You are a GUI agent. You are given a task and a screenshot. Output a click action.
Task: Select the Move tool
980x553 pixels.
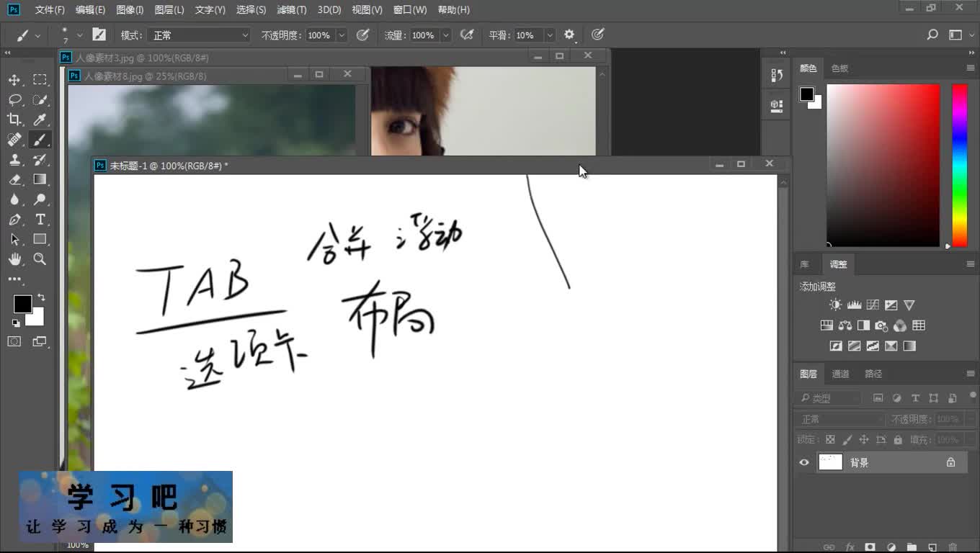[x=14, y=79]
